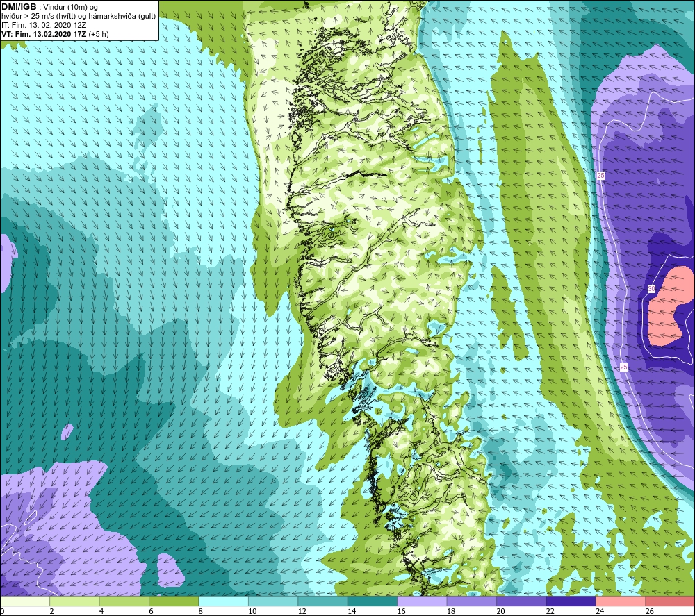Click the '12' legend scale number
This screenshot has height=616, width=695.
point(302,611)
